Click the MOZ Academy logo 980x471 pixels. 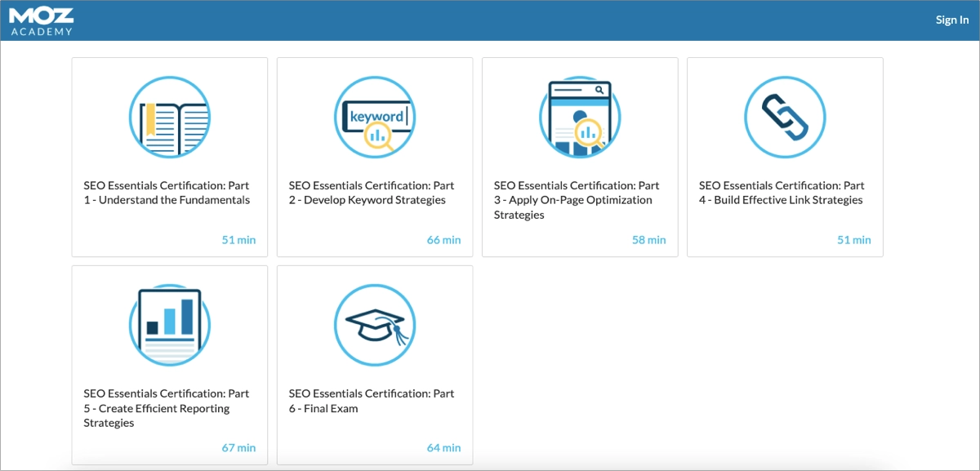(x=40, y=20)
